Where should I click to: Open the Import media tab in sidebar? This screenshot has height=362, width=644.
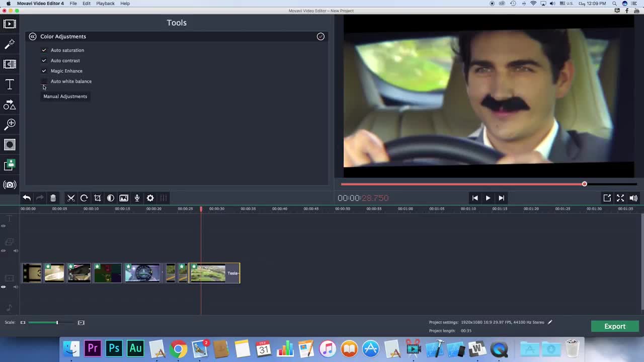click(10, 24)
